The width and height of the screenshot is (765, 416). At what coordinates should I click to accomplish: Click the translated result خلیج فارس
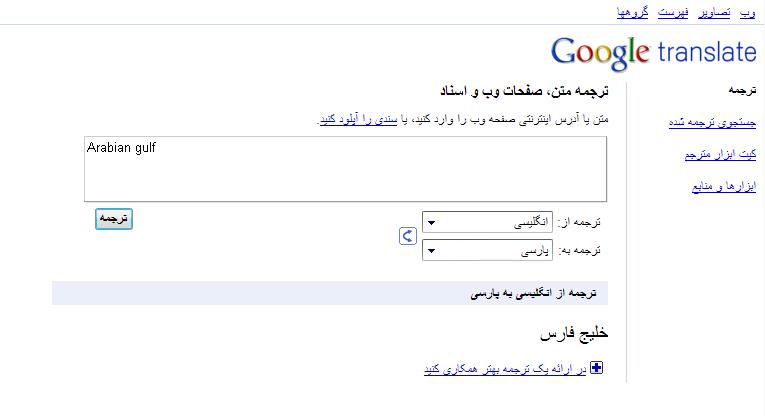tap(573, 333)
